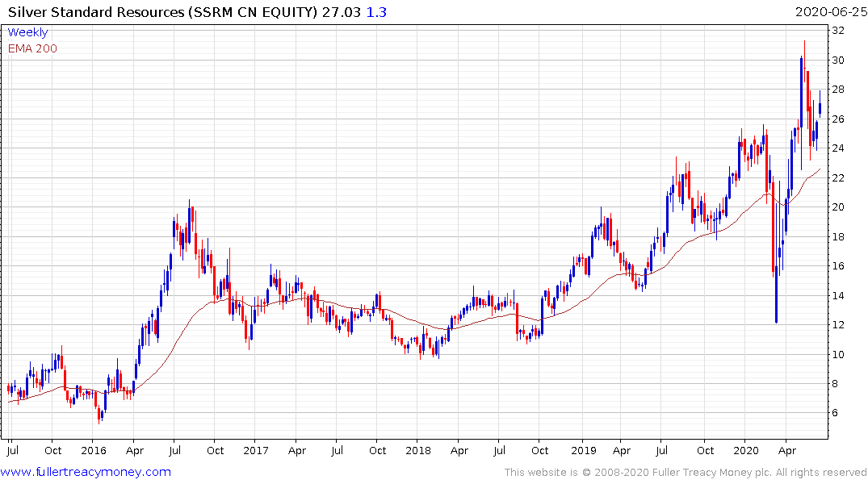This screenshot has height=484, width=868.
Task: Click the 'EMA 200' indicator label
Action: coord(32,48)
